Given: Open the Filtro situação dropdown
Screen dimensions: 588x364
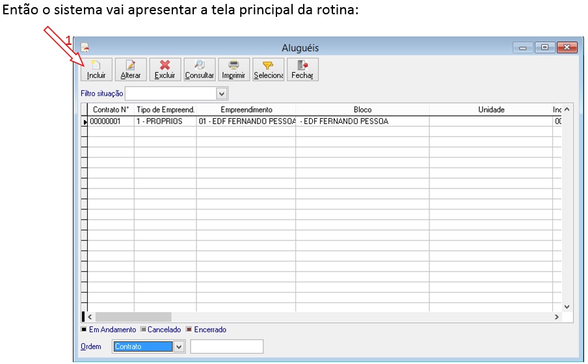Looking at the screenshot, I should pyautogui.click(x=222, y=94).
